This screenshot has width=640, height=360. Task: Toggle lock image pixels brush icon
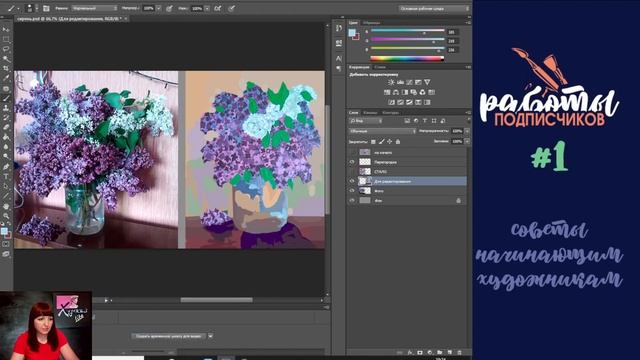tap(382, 142)
